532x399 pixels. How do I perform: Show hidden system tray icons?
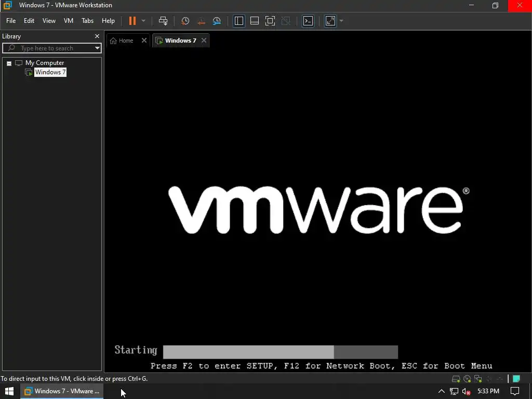coord(442,391)
